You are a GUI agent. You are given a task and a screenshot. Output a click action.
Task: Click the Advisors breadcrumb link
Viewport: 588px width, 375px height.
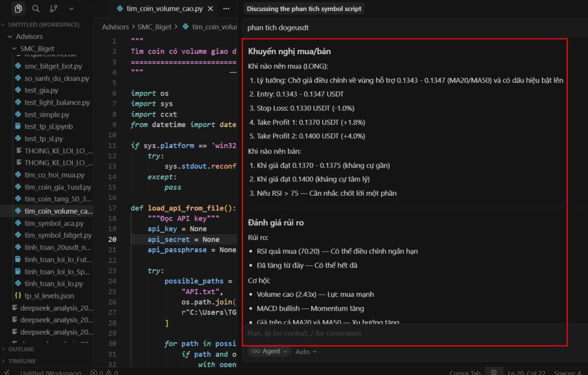115,27
